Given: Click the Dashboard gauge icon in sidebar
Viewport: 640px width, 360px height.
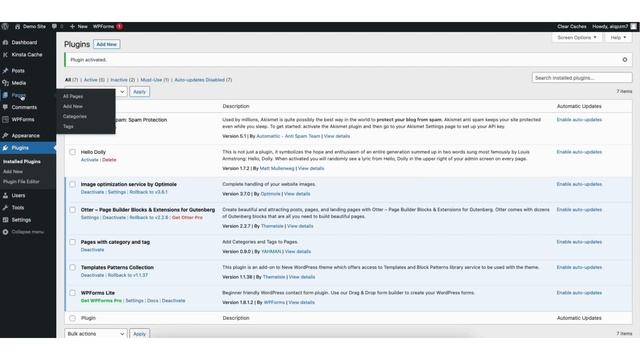Looking at the screenshot, I should point(5,42).
